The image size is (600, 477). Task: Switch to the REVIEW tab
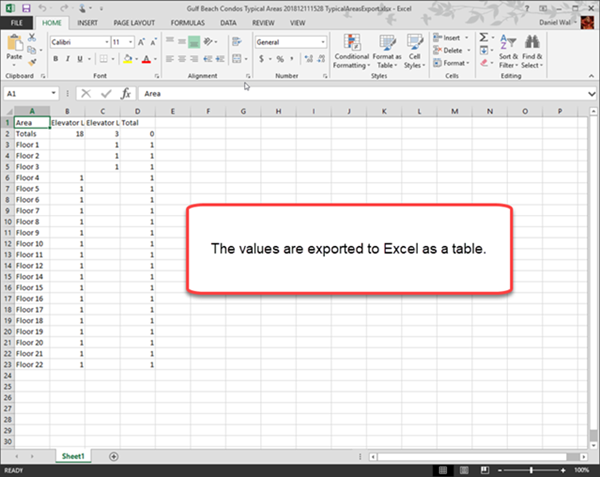263,23
